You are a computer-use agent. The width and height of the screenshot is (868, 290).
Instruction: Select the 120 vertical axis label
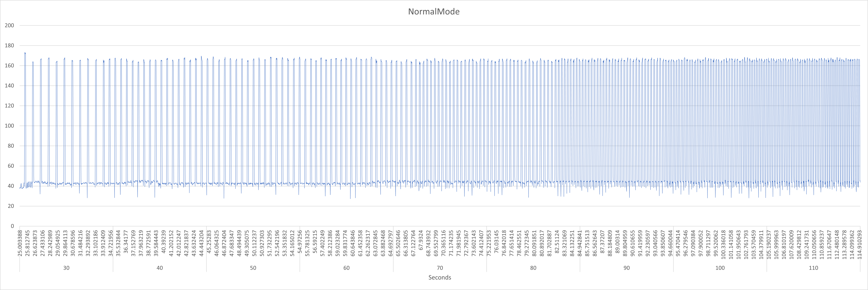click(10, 106)
